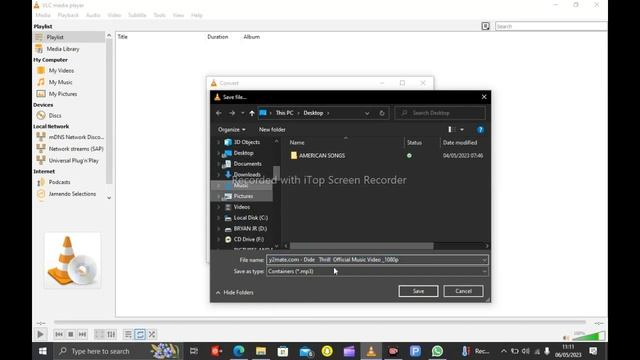Click the playlist view mode icon beside Search
This screenshot has height=360, width=640.
click(485, 26)
